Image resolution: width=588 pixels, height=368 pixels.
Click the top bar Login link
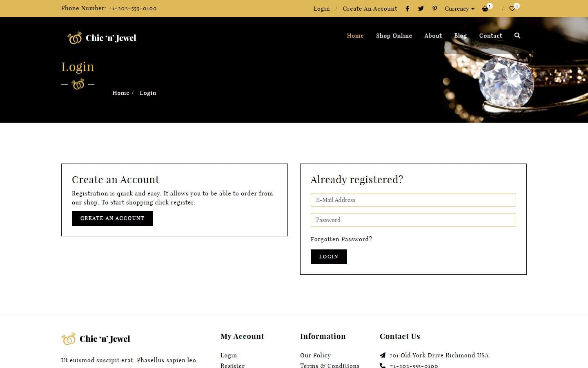(x=321, y=9)
